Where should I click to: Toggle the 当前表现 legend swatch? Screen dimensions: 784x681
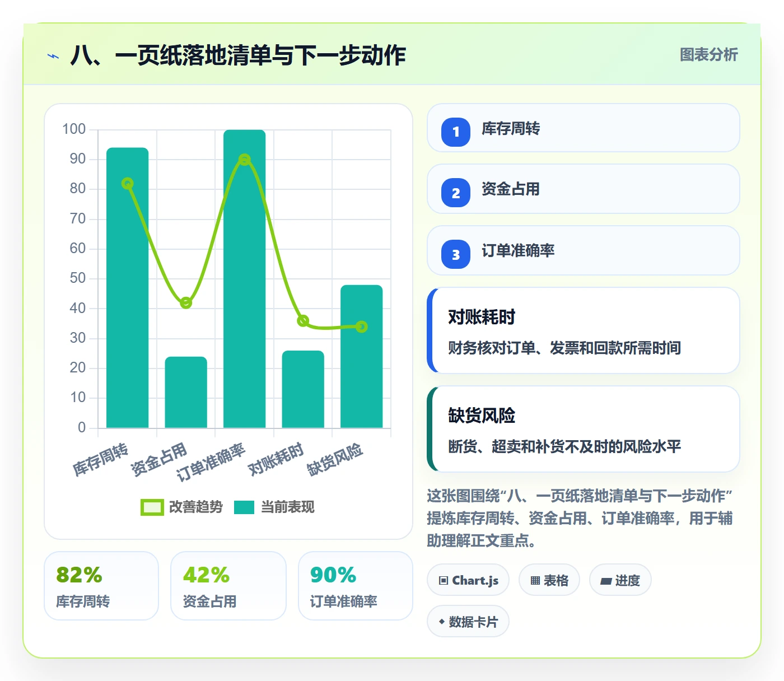(x=244, y=507)
